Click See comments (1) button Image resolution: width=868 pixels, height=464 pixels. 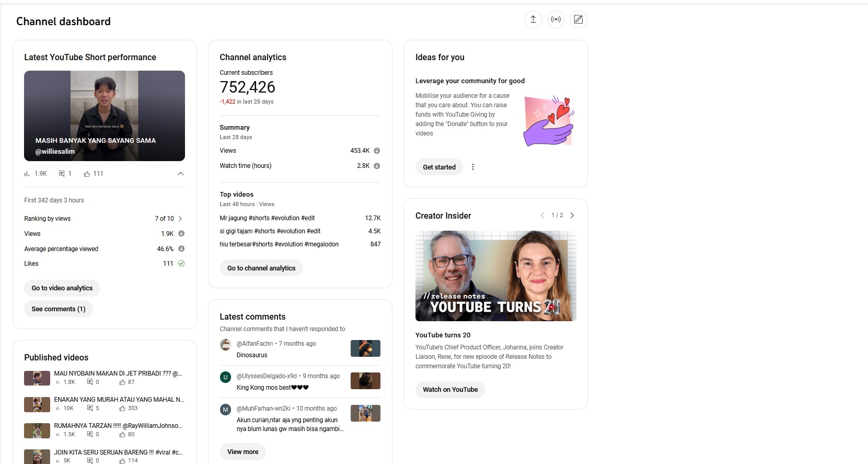[x=59, y=309]
